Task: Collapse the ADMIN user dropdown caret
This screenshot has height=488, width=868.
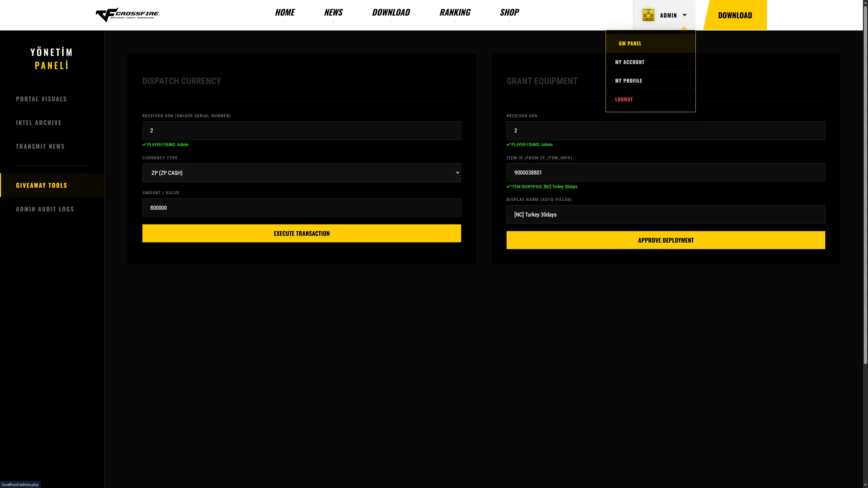Action: pos(685,15)
